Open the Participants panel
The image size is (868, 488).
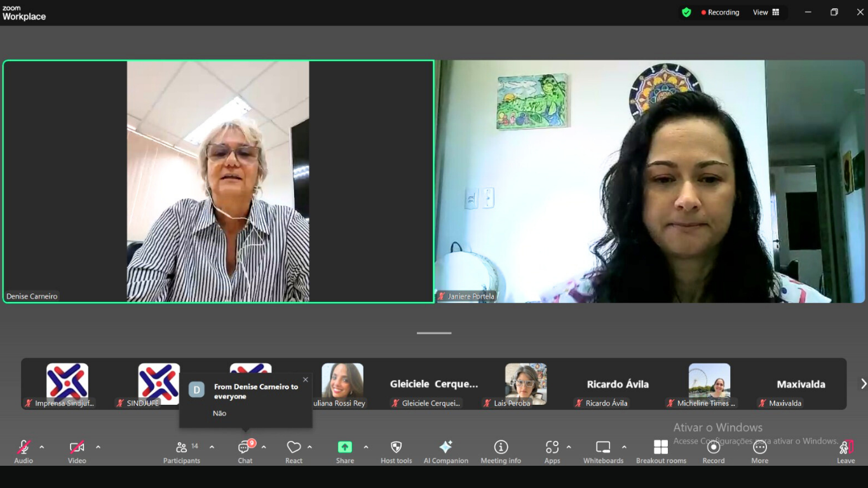point(182,447)
